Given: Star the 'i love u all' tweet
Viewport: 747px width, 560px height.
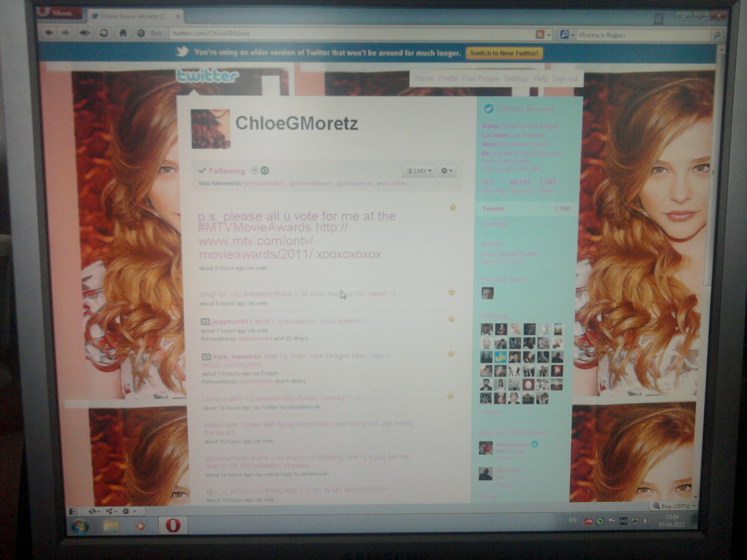Looking at the screenshot, I should tap(451, 396).
